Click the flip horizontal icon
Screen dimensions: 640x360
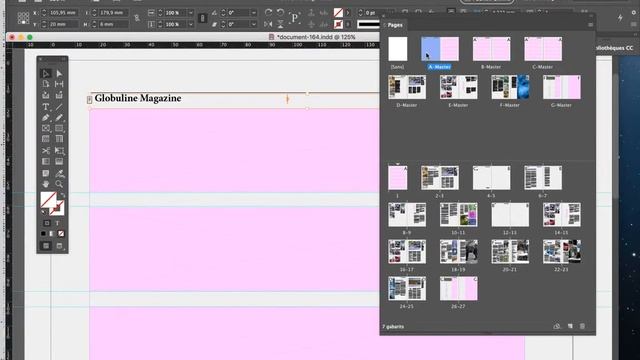[268, 24]
